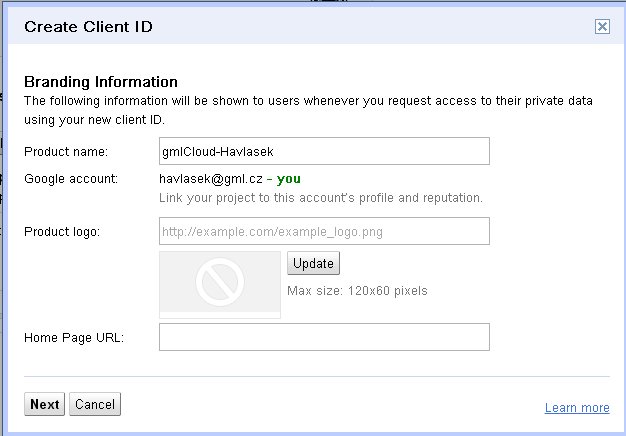Click the no-image placeholder logo preview
626x436 pixels.
(x=220, y=284)
